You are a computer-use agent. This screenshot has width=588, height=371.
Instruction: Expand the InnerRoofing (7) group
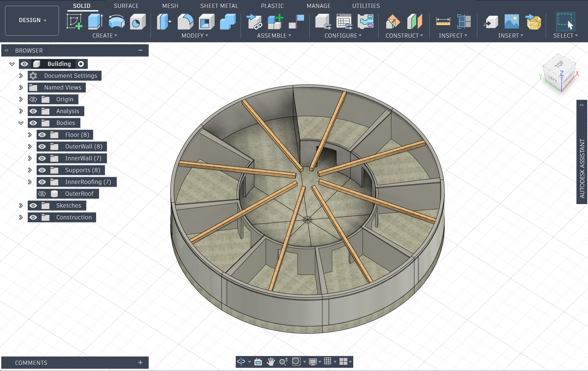click(30, 182)
